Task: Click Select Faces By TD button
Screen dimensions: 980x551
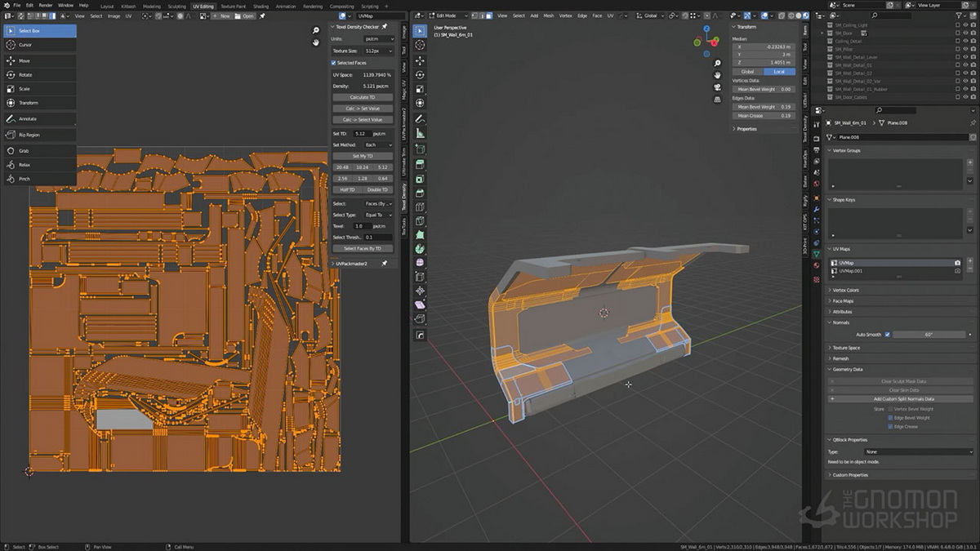Action: click(x=363, y=248)
